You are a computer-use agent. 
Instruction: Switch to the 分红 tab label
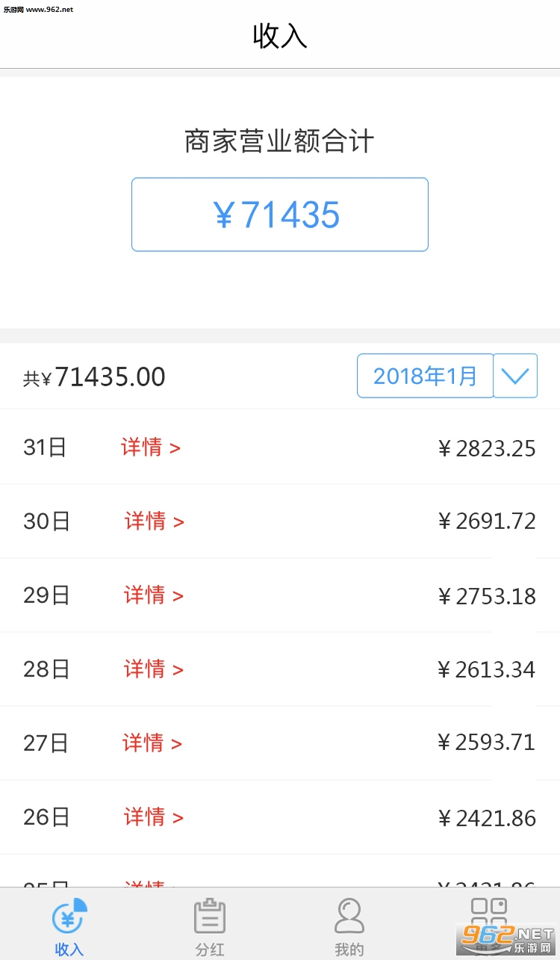(x=210, y=950)
